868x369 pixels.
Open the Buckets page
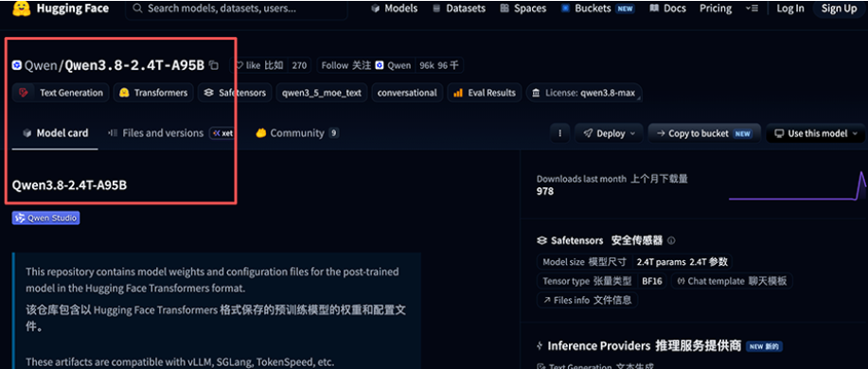click(x=597, y=9)
